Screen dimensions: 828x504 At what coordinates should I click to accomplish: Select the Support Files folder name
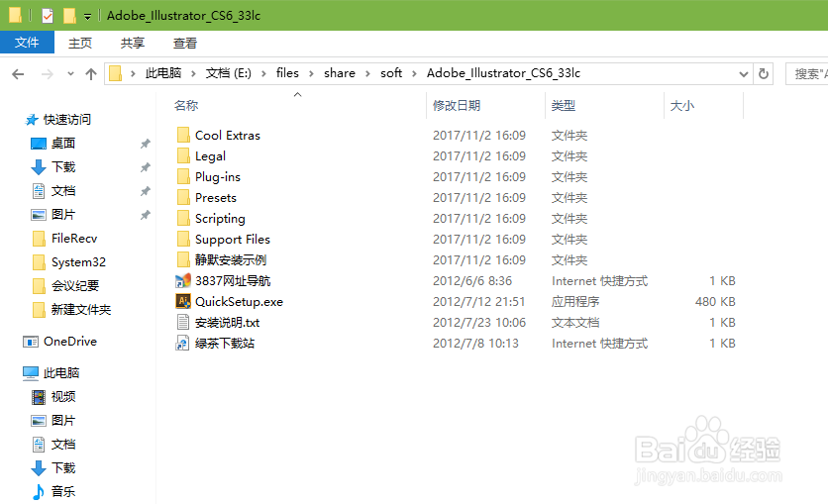click(x=233, y=239)
